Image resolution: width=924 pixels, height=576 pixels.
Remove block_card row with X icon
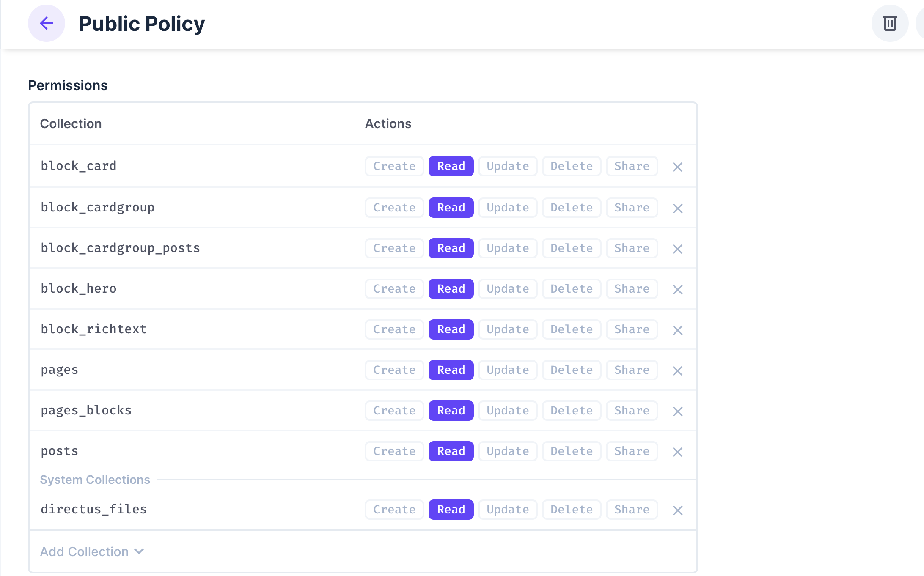click(x=677, y=167)
